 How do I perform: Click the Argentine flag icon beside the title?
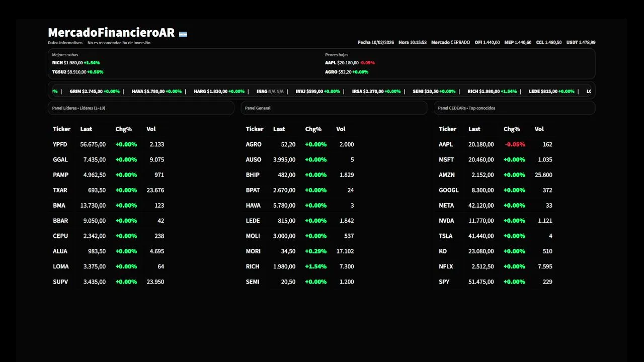(x=183, y=34)
